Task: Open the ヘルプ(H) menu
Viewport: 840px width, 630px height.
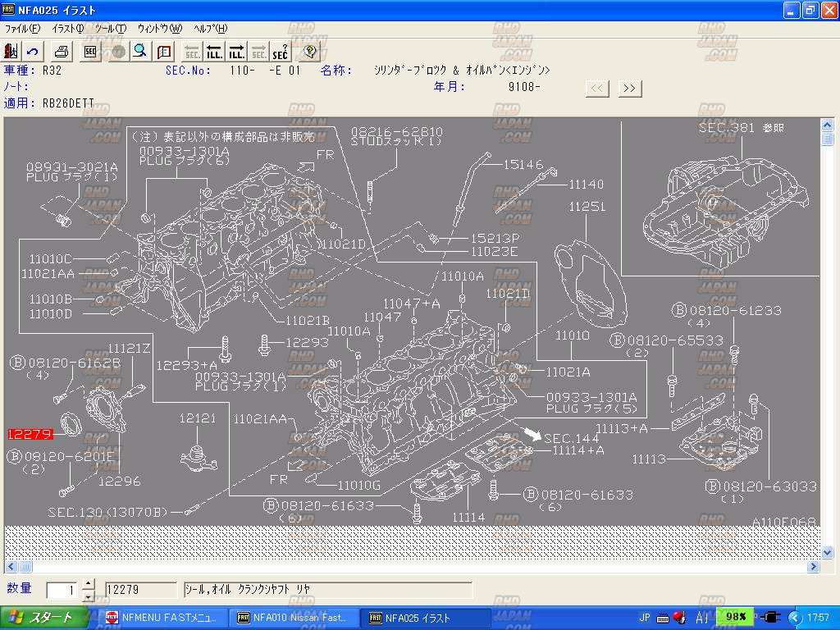Action: [x=210, y=29]
